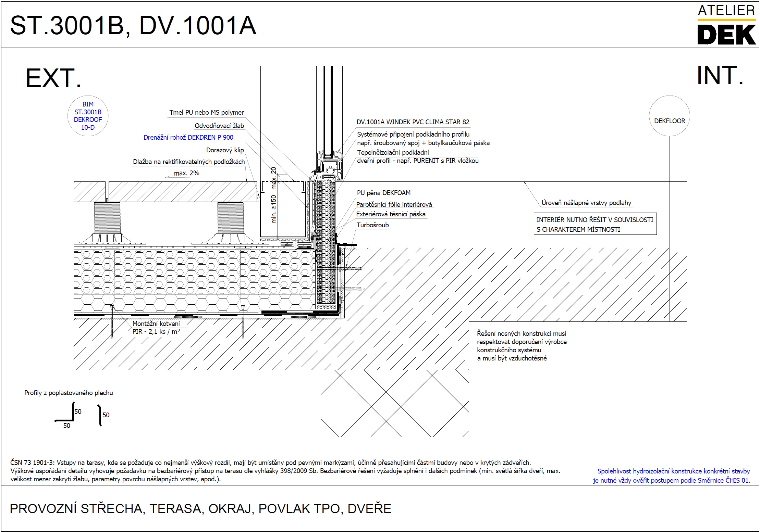Click the ATELIER DEK logo
The image size is (760, 532).
tap(726, 25)
